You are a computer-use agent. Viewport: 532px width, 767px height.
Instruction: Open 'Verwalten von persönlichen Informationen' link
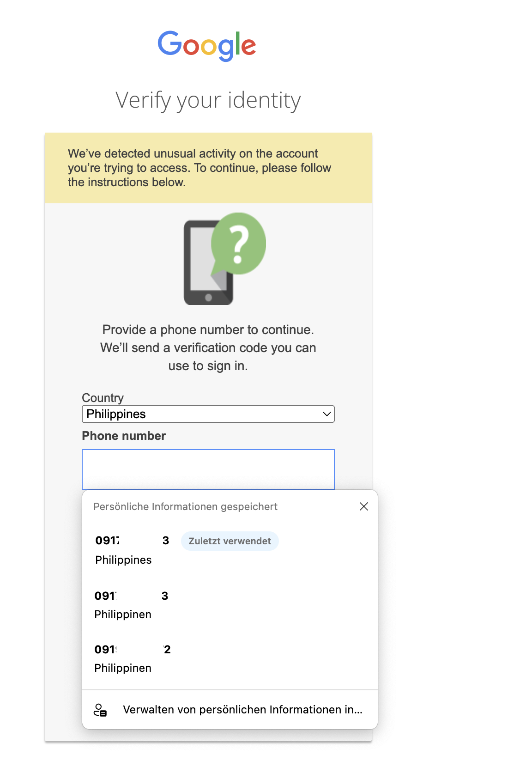(x=242, y=710)
